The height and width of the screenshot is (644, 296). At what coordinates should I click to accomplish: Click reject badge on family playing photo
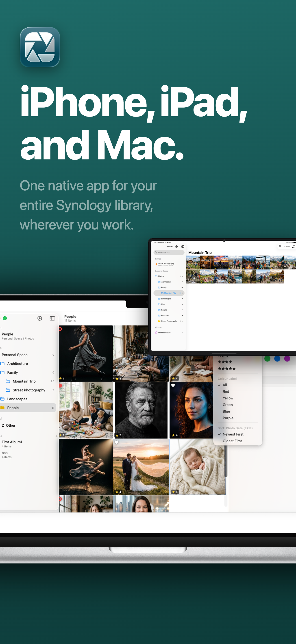[60, 386]
